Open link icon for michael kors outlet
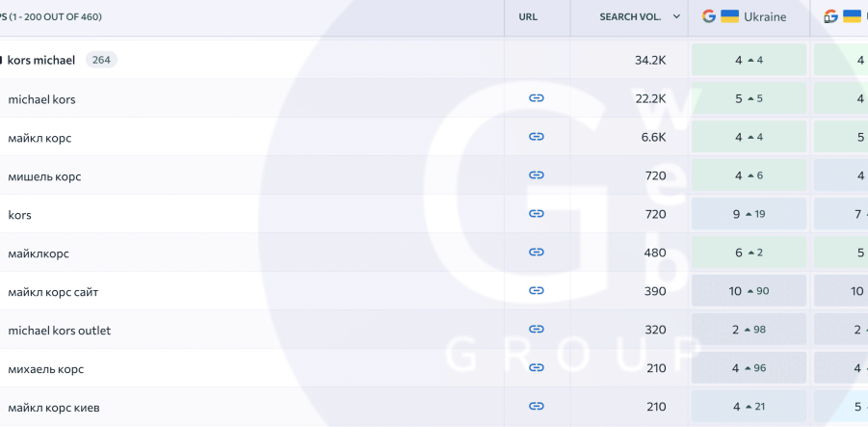The height and width of the screenshot is (427, 868). point(537,330)
